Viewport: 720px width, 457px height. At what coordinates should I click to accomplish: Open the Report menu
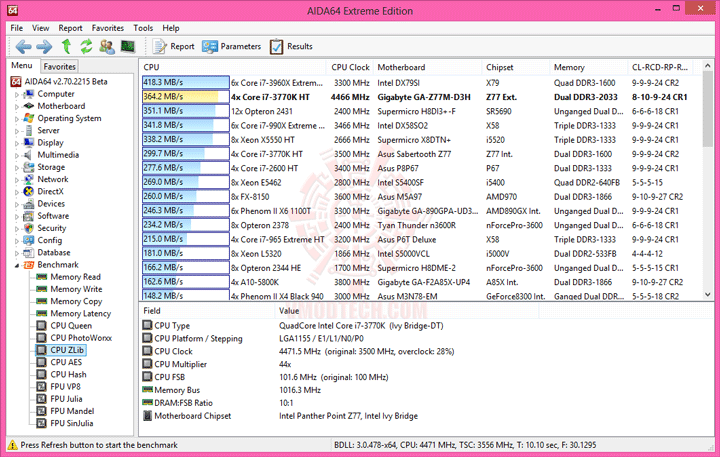tap(70, 28)
